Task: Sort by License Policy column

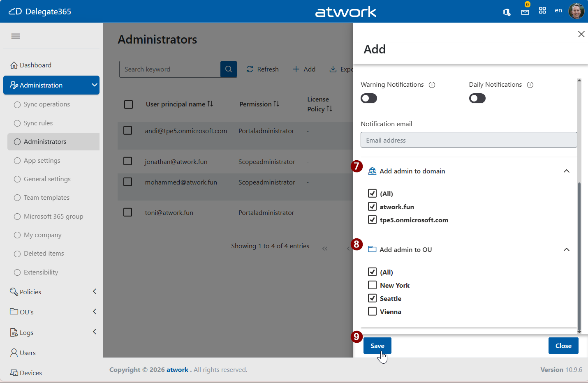Action: point(319,104)
